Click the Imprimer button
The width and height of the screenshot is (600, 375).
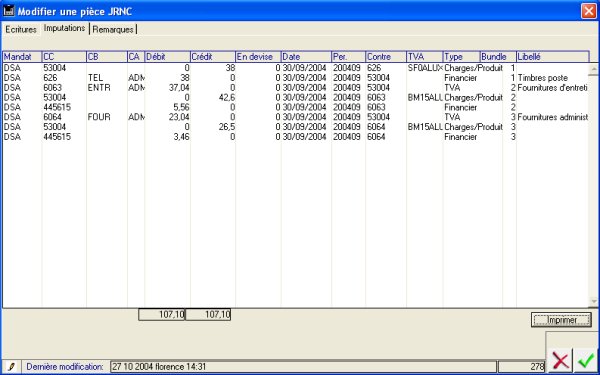(x=561, y=320)
